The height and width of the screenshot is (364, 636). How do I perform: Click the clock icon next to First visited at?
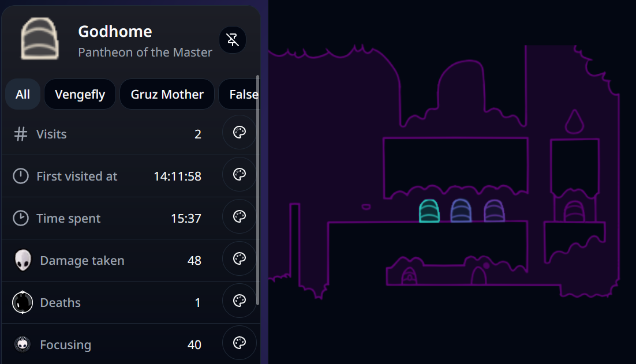click(21, 175)
